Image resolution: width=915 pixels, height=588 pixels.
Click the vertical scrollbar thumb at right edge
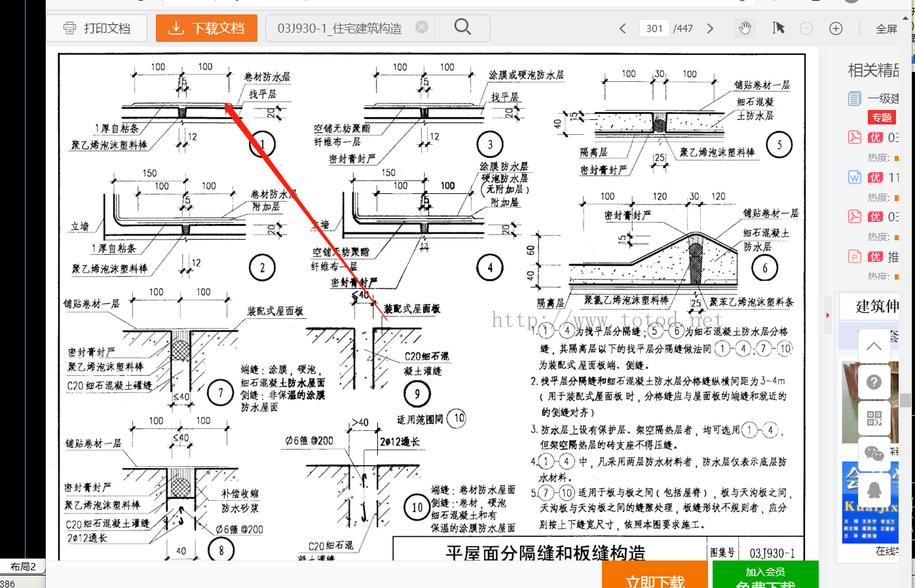click(x=905, y=401)
